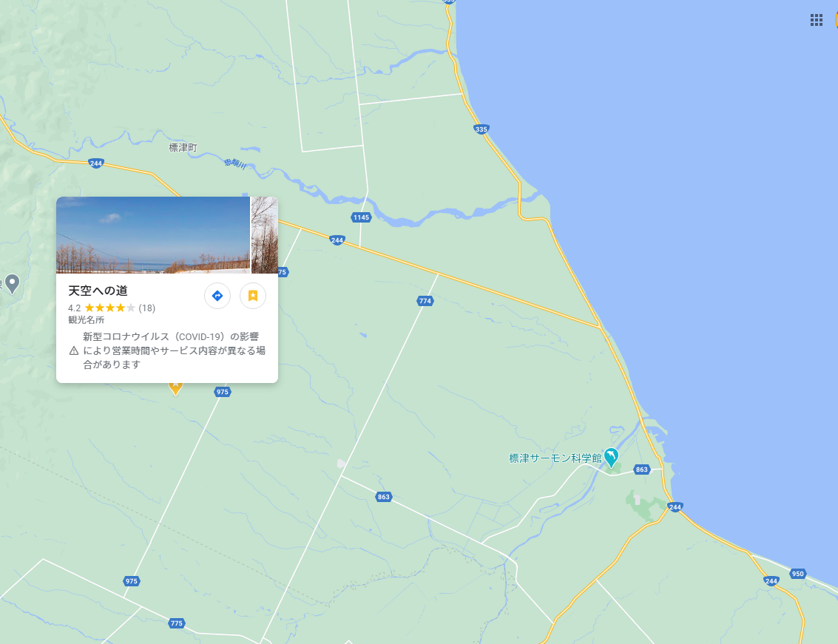The height and width of the screenshot is (644, 838).
Task: Click the gray location pin marker
Action: 12,283
